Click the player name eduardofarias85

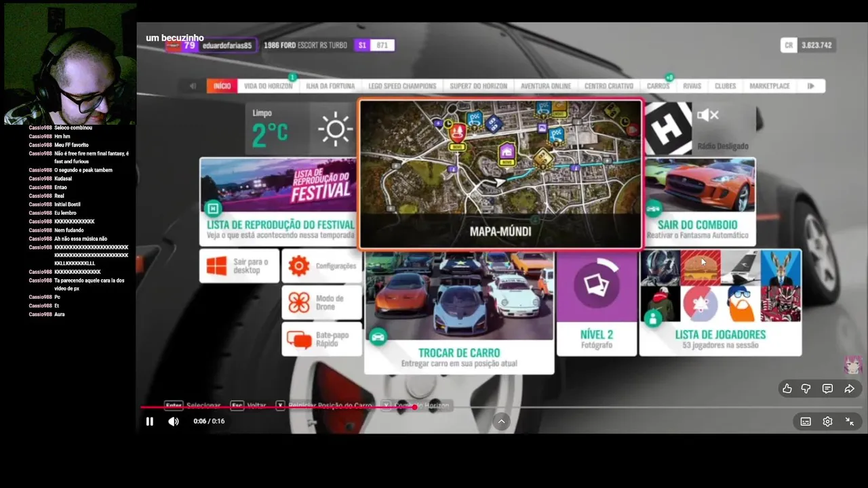point(226,45)
